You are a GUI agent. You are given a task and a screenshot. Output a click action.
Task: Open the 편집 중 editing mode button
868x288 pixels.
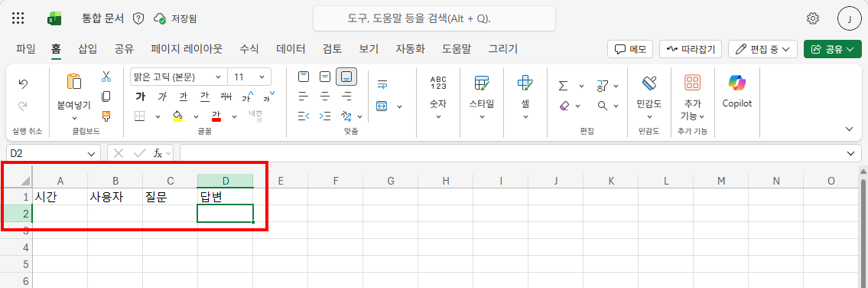762,49
